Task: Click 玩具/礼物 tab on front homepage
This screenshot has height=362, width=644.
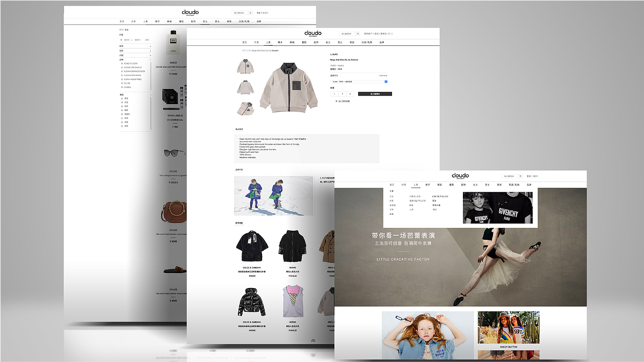Action: click(514, 185)
